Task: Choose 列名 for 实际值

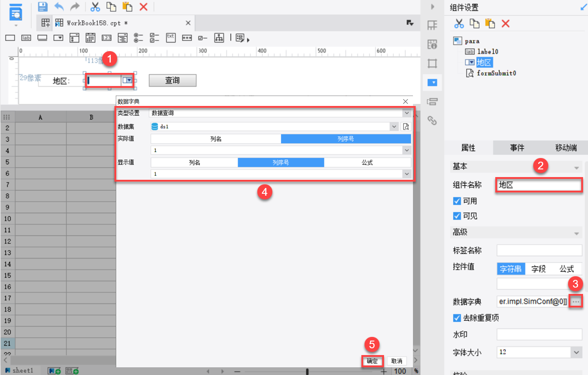Action: click(216, 139)
